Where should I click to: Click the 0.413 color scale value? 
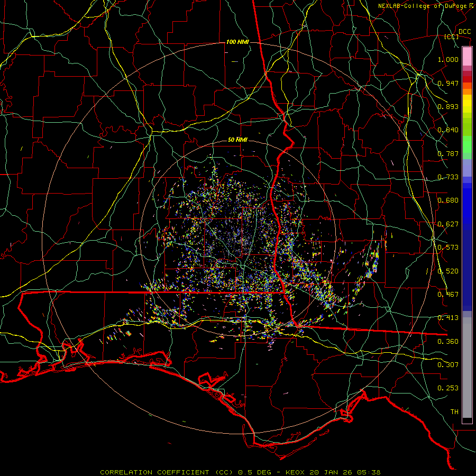pyautogui.click(x=448, y=318)
